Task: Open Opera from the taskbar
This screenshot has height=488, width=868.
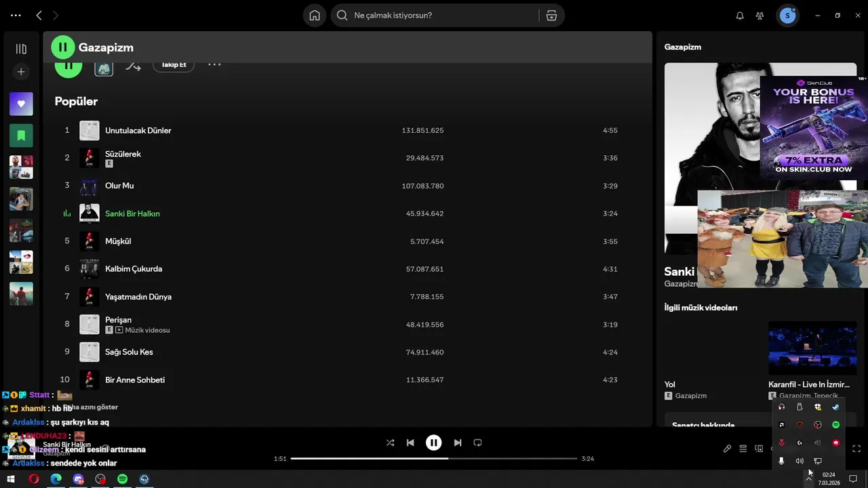Action: click(34, 479)
